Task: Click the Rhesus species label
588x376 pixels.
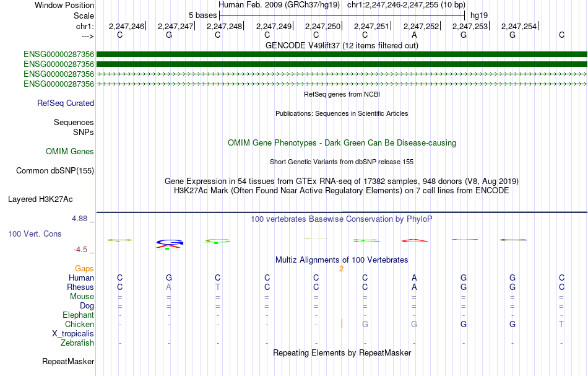Action: click(80, 287)
